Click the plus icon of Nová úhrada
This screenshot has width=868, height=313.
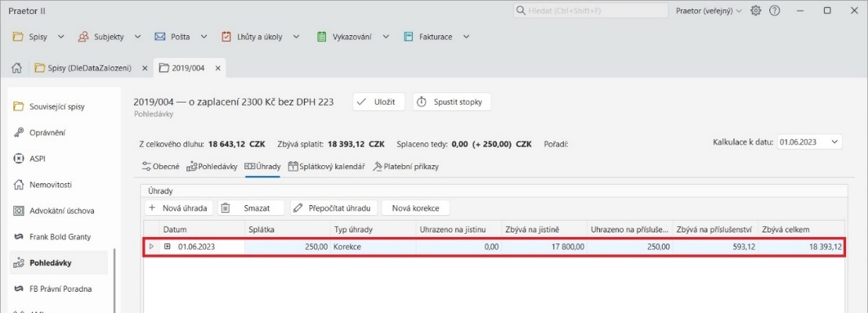pos(152,208)
